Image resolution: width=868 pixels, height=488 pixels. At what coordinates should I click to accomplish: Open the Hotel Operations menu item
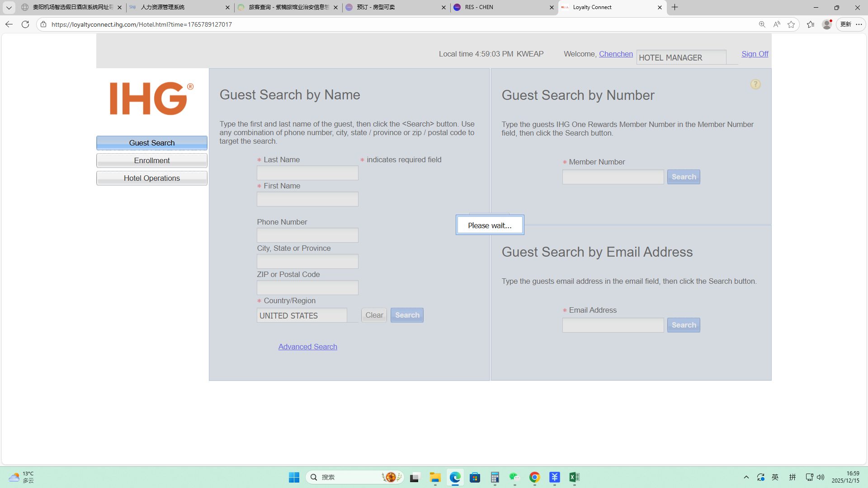(x=152, y=178)
